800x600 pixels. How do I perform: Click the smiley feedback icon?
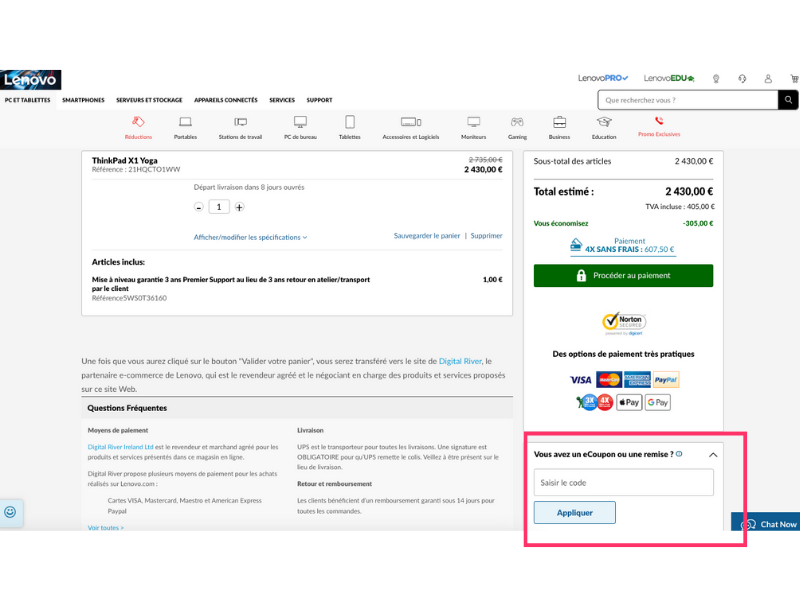pos(10,512)
